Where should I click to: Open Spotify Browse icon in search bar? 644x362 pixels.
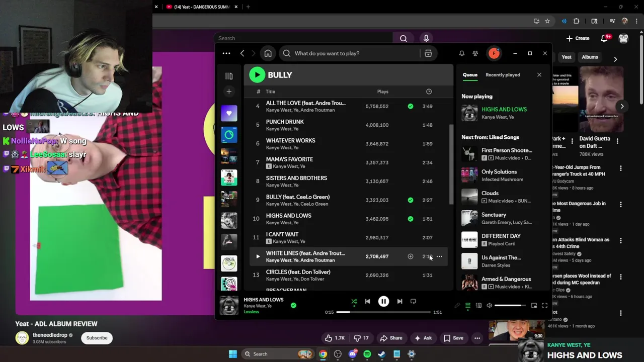click(428, 53)
